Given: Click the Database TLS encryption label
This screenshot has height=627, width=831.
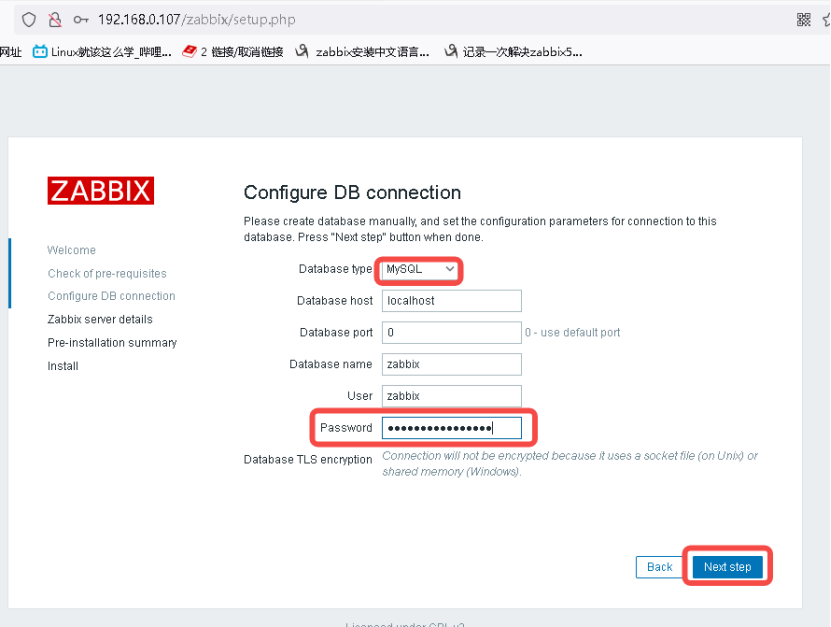Looking at the screenshot, I should click(308, 460).
